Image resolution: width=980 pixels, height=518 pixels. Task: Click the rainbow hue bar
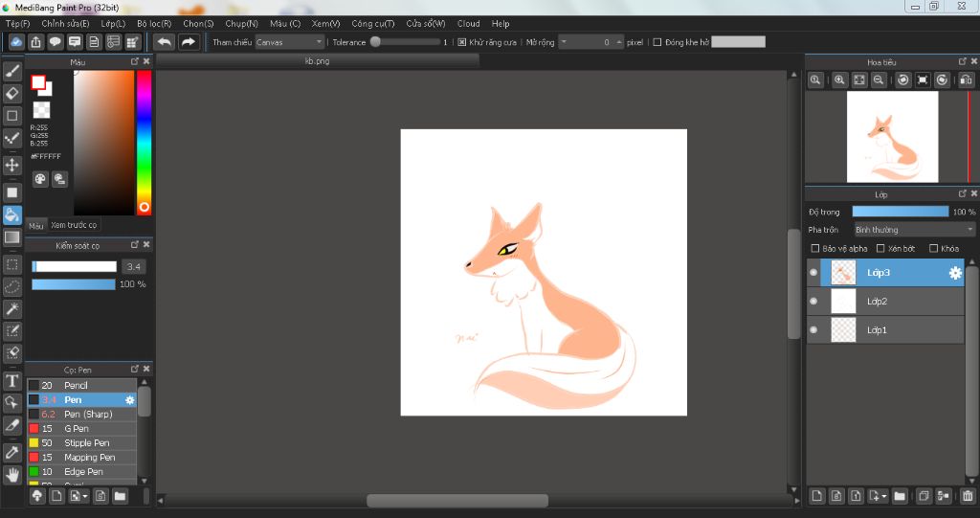pos(144,143)
